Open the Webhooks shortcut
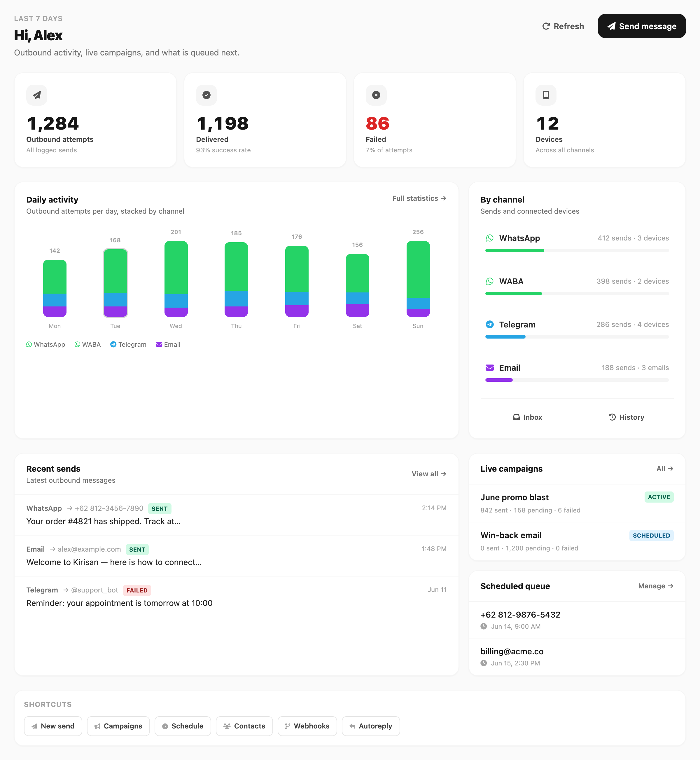700x760 pixels. coord(307,726)
